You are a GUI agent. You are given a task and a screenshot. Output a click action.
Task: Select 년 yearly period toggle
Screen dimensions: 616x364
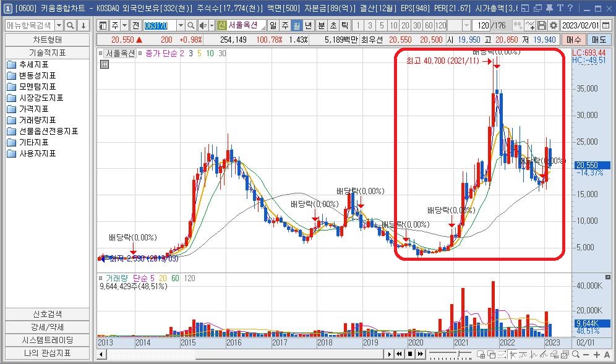(309, 26)
